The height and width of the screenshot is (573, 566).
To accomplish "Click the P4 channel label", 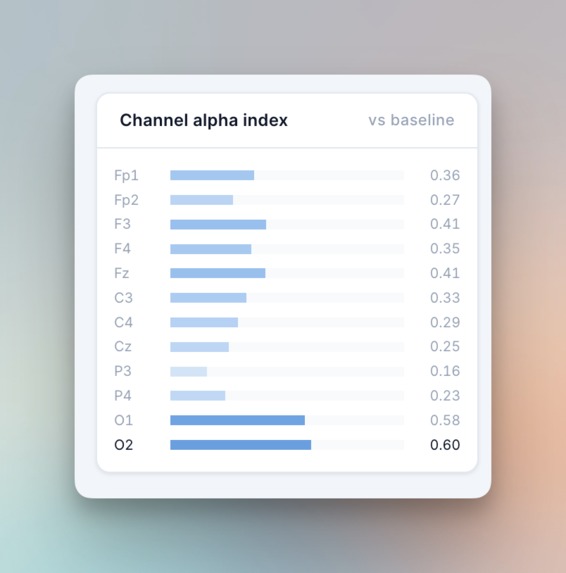I will tap(123, 396).
